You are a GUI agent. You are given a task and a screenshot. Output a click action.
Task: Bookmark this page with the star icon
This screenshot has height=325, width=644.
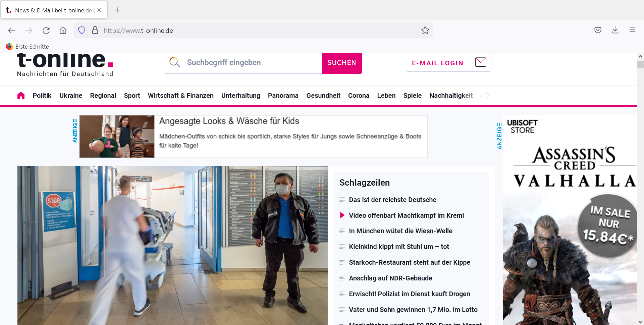point(425,30)
